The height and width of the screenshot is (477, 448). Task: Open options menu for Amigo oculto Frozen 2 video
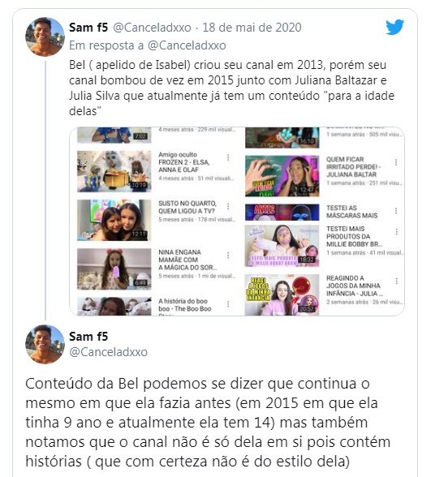(228, 157)
